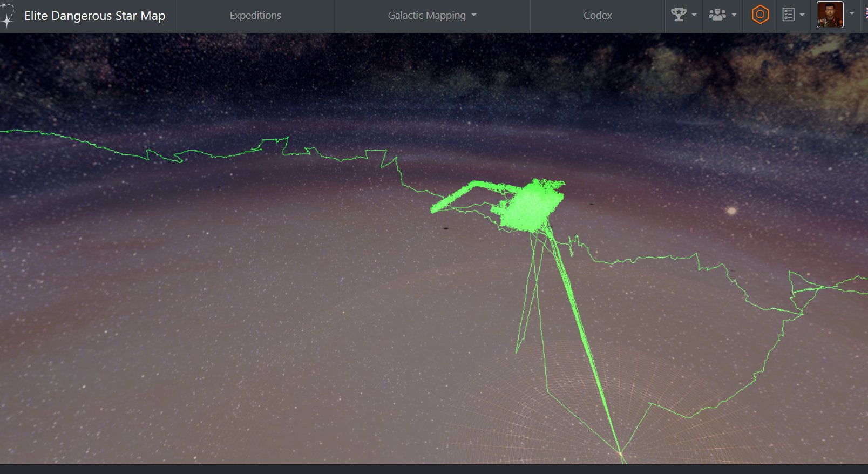Expand the arrow beside the commander avatar

[x=852, y=13]
